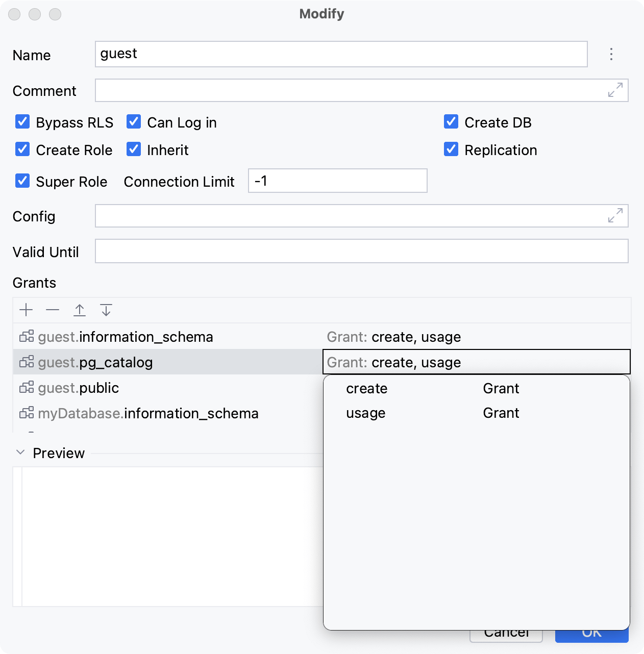
Task: Uncheck the Bypass RLS checkbox
Action: click(x=22, y=122)
